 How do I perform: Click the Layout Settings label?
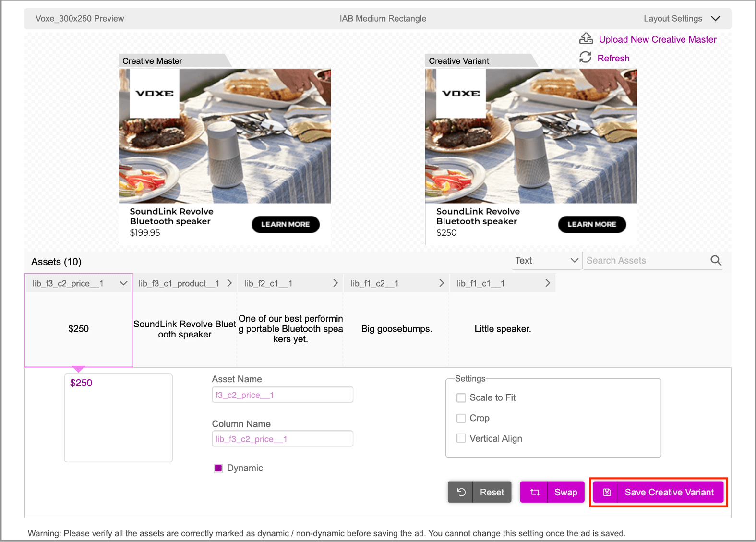pos(673,18)
